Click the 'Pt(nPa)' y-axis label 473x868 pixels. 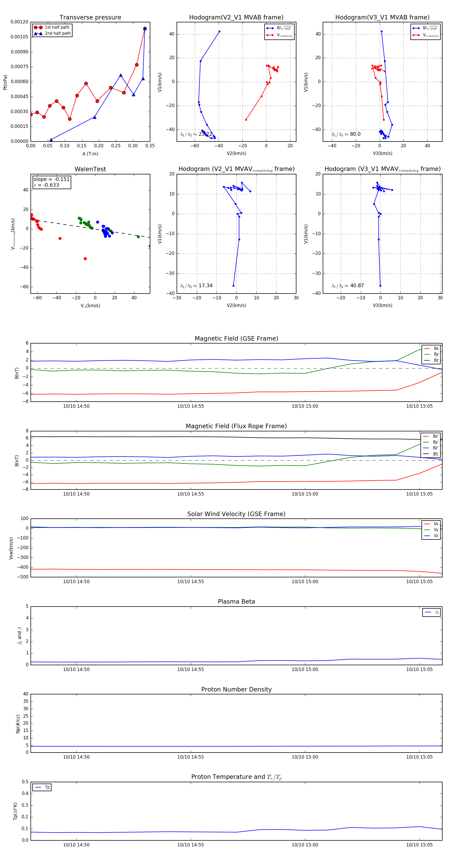(x=5, y=82)
